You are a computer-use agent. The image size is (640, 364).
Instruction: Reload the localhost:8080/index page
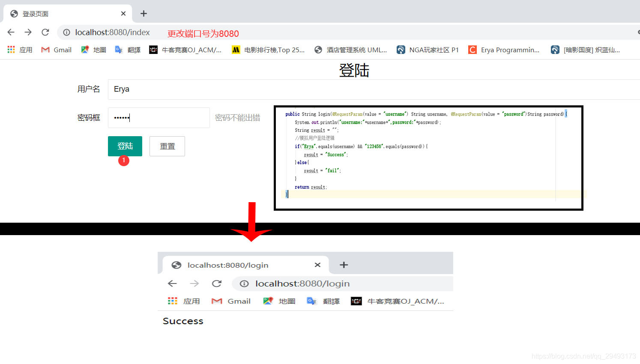click(45, 32)
